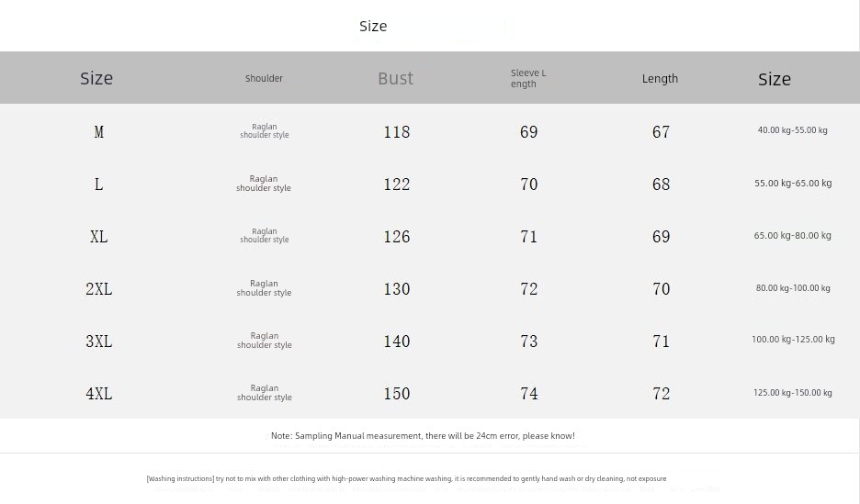Click the XL size row label

98,237
